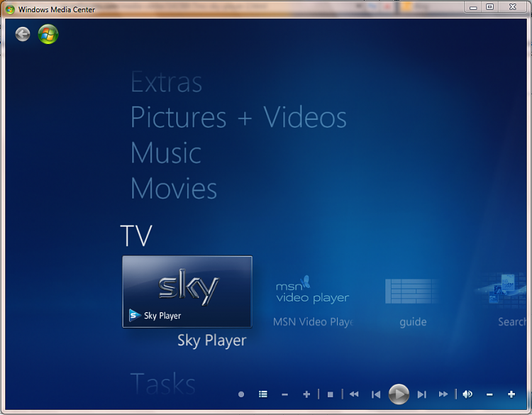This screenshot has height=415, width=532.
Task: Click the Sky Player caption label
Action: click(x=211, y=341)
